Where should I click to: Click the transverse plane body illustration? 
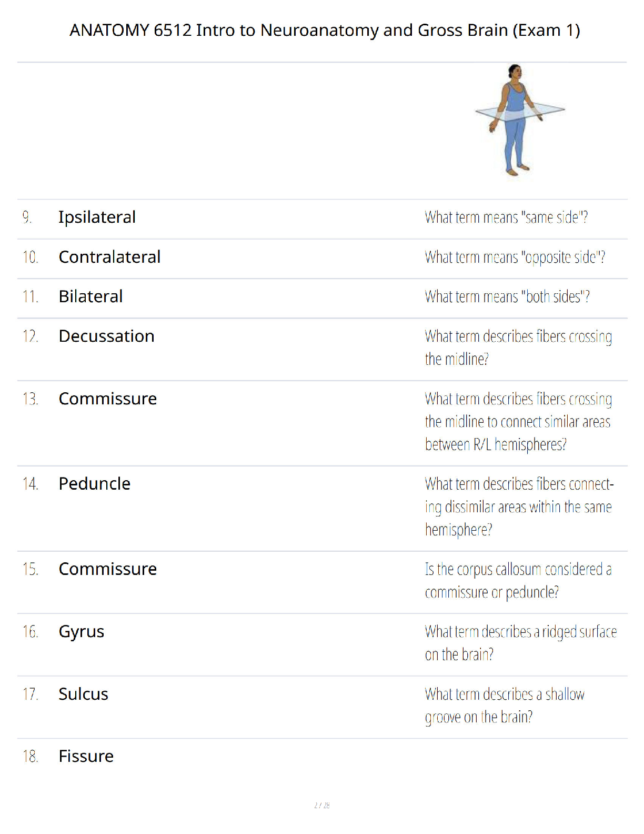[520, 121]
